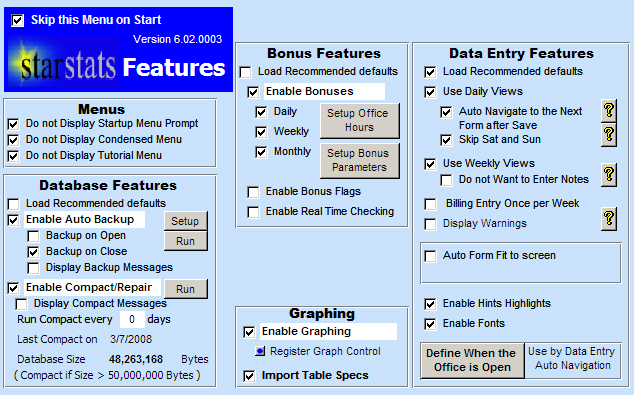Click the Graphing section heading
Viewport: 634px width, 395px height.
pos(322,313)
